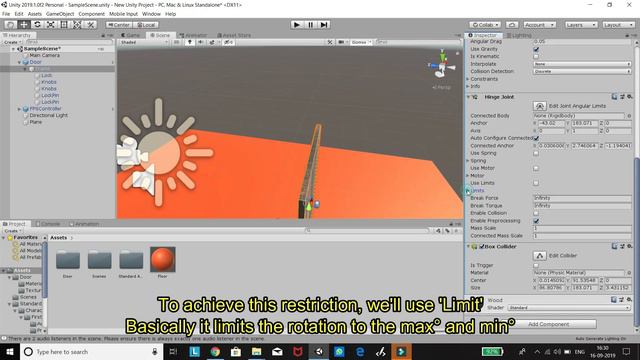Select the Rotate tool

37,24
